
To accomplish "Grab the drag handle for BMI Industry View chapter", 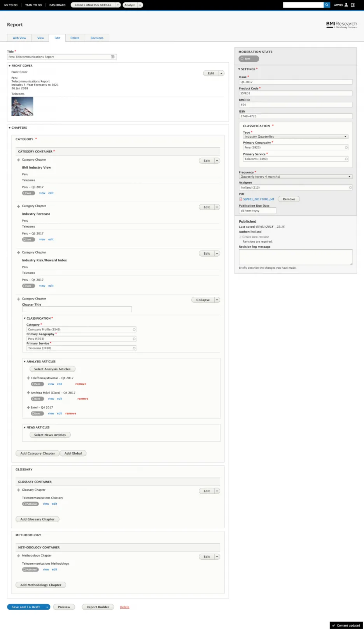I will click(18, 160).
